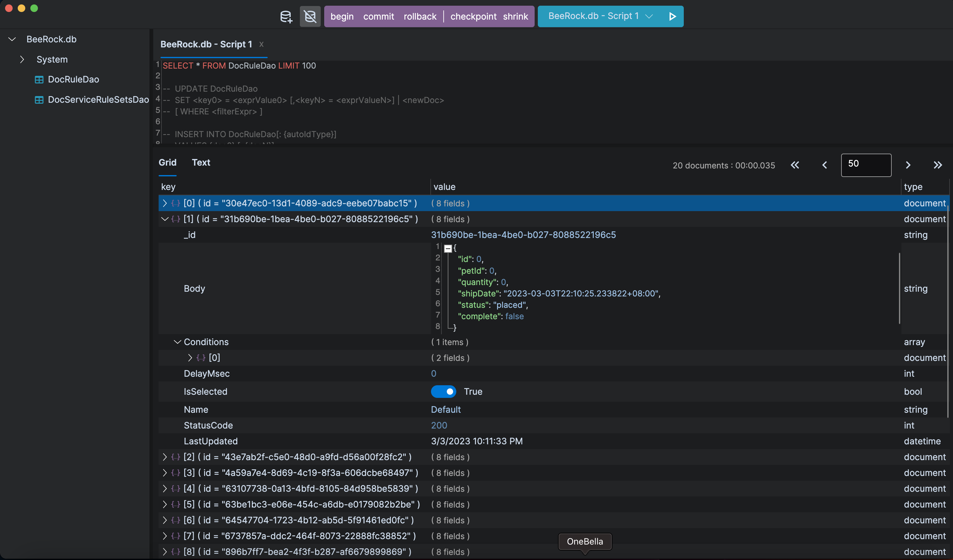Click the commit button
This screenshot has width=953, height=560.
378,17
